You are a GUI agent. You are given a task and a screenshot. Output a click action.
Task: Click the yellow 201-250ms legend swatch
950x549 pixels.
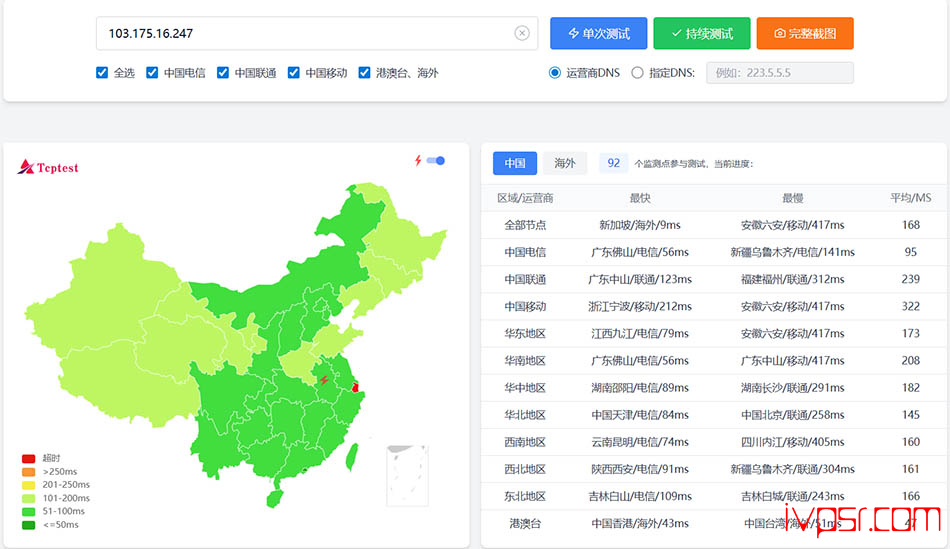coord(28,485)
